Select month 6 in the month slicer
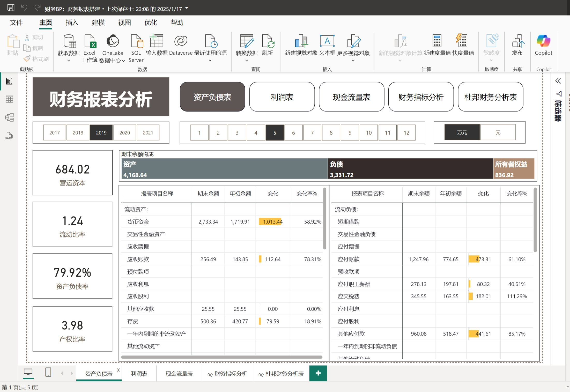The width and height of the screenshot is (570, 392). (293, 132)
